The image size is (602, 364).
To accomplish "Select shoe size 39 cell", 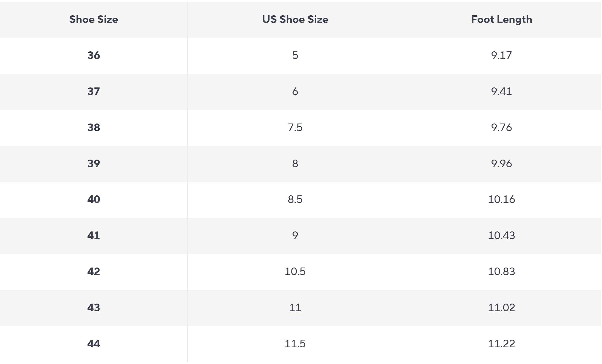I will click(94, 163).
